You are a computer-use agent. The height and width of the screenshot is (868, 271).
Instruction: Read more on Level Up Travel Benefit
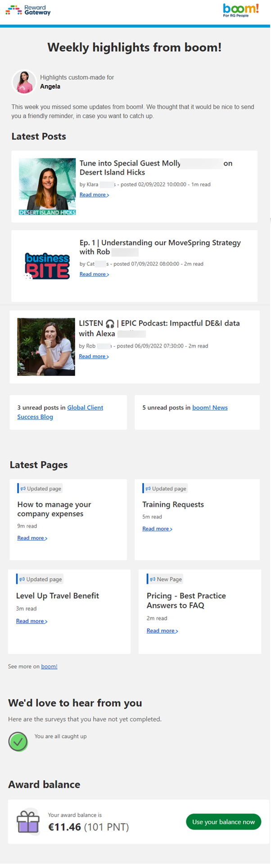point(32,621)
